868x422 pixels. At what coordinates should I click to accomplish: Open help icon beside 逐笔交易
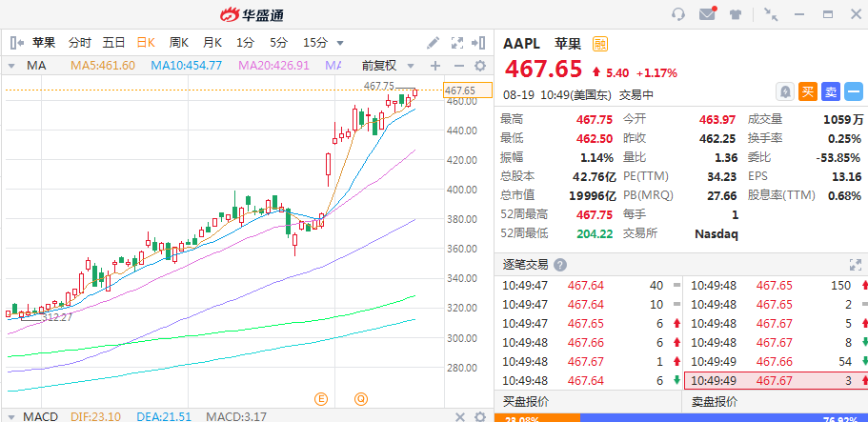pyautogui.click(x=560, y=265)
